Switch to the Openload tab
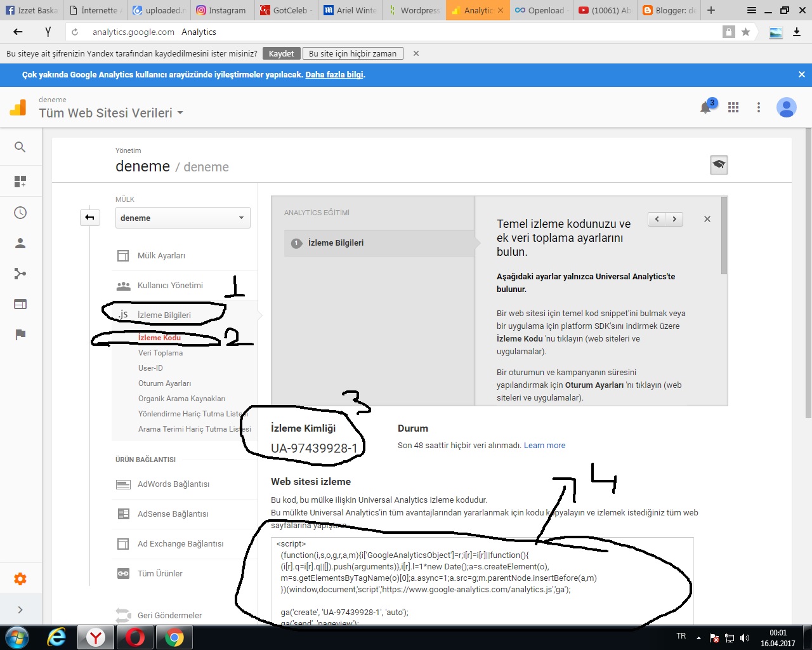Image resolution: width=812 pixels, height=650 pixels. [x=541, y=10]
